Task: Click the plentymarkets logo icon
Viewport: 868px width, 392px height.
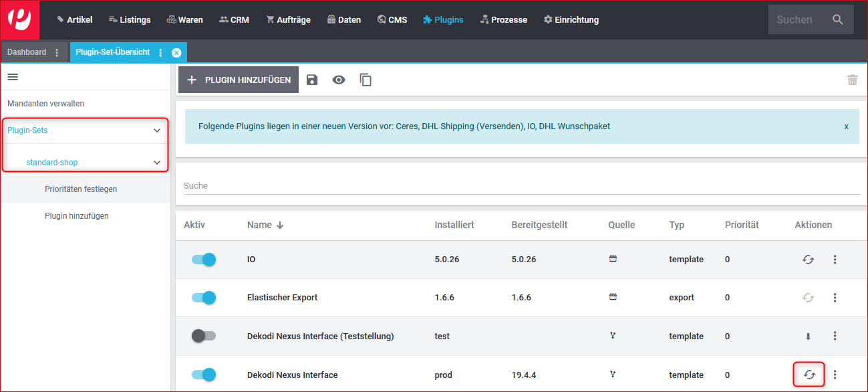Action: click(20, 20)
